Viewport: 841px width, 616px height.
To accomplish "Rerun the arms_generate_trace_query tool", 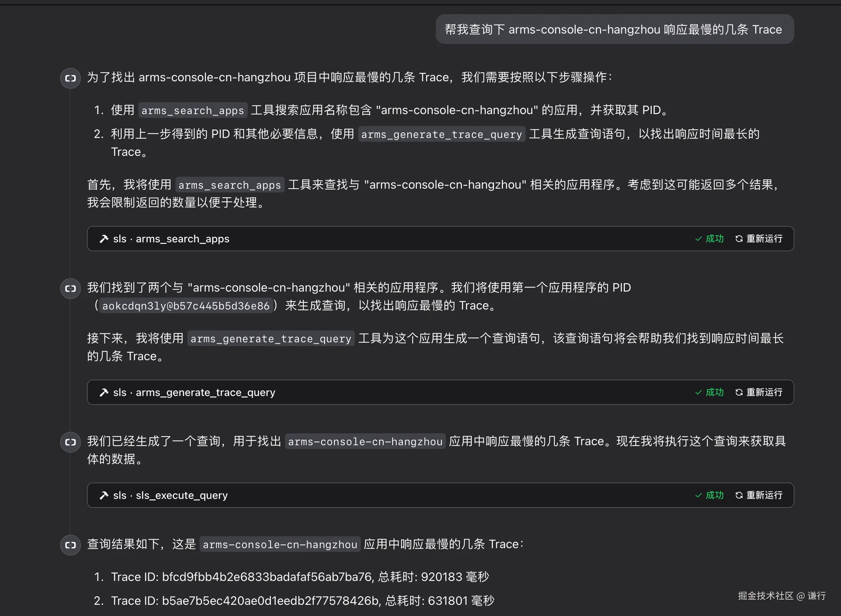I will (759, 393).
